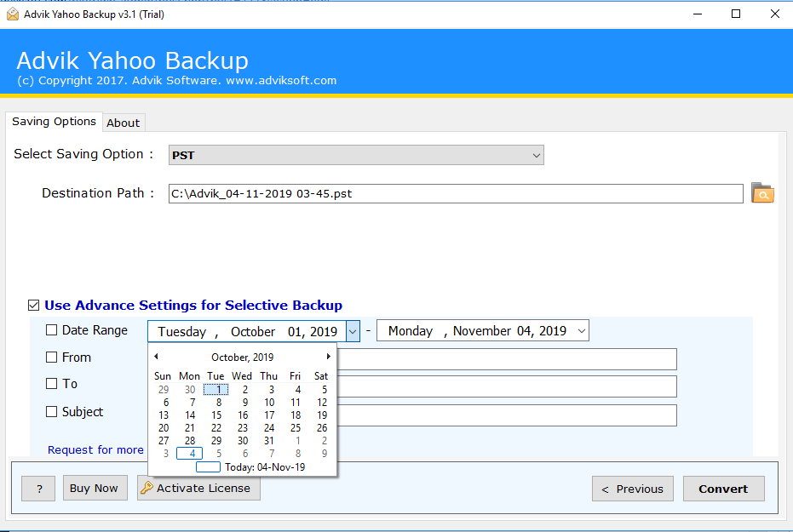Click the Destination Path input field
793x532 pixels.
[x=456, y=193]
